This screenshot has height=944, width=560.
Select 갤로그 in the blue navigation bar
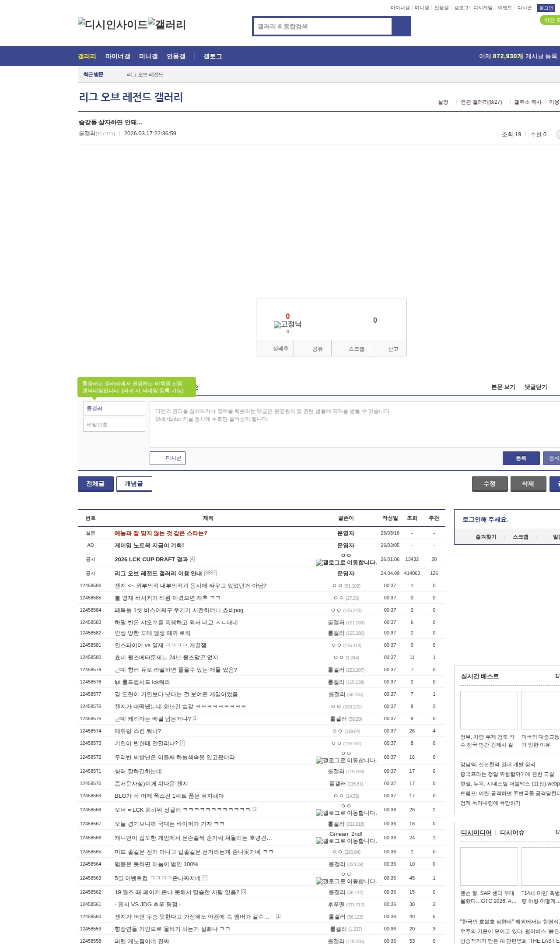(213, 56)
